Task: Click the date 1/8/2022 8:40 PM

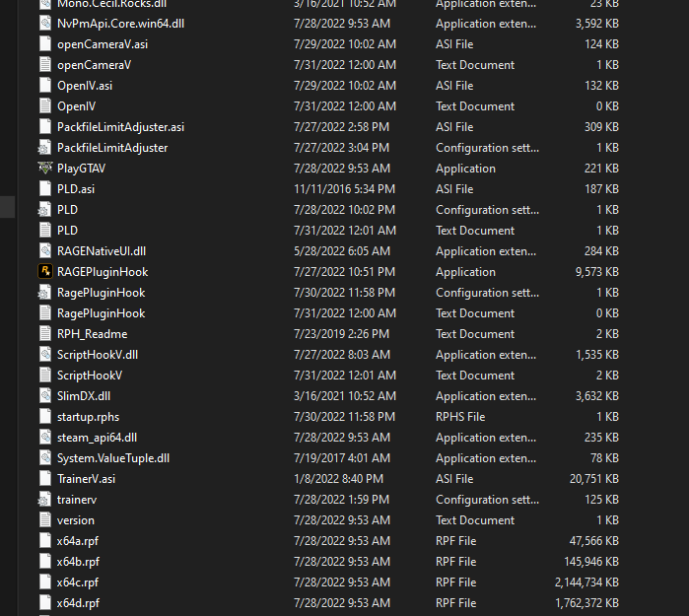Action: tap(338, 478)
